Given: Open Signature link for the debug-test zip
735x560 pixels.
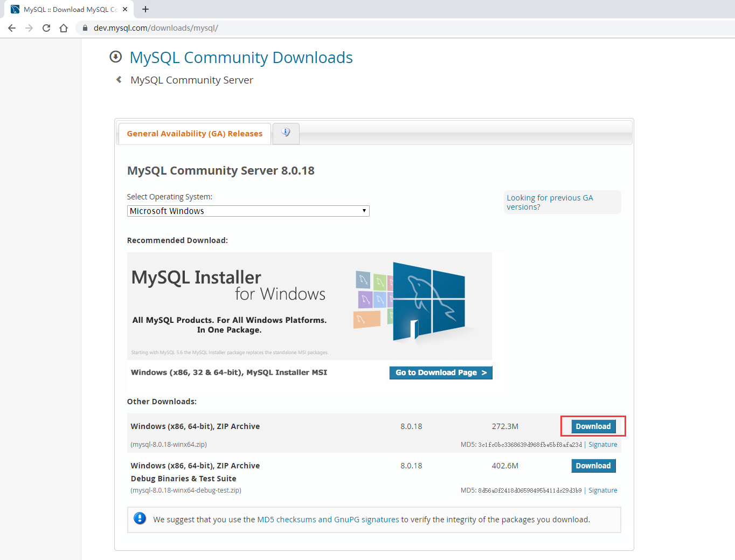Looking at the screenshot, I should pos(603,490).
